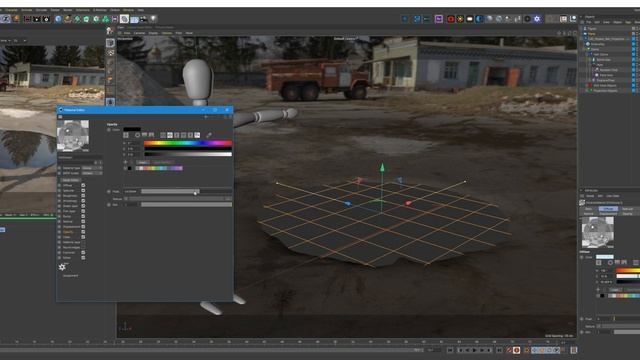
Task: Toggle the Anisotropy channel checkbox
Action: (x=83, y=201)
